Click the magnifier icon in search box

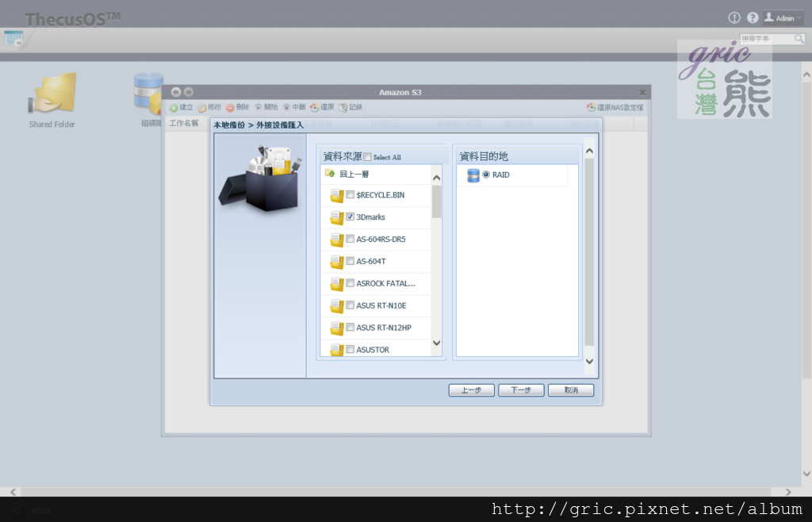point(799,39)
